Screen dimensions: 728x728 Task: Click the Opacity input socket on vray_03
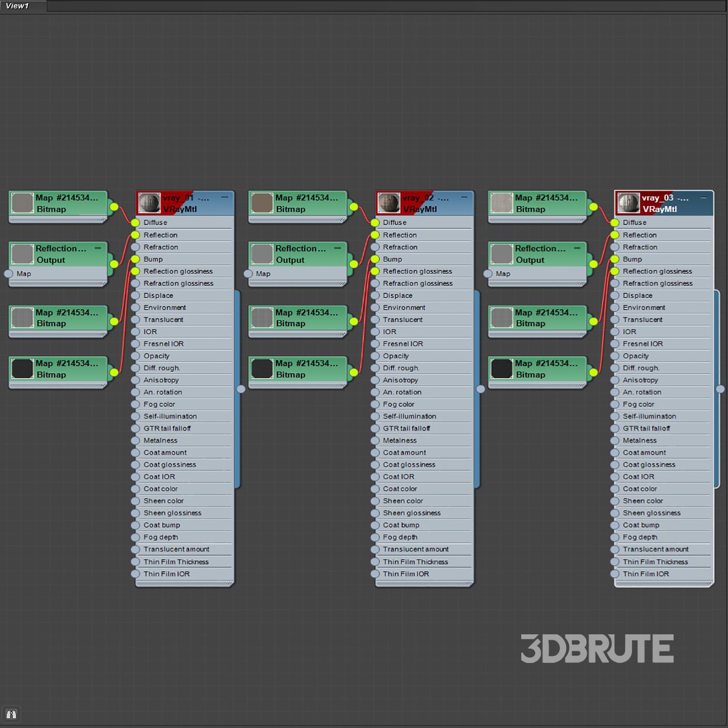tap(615, 356)
